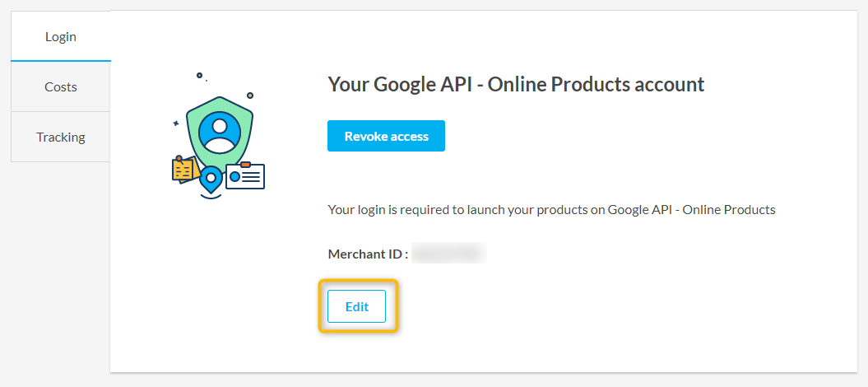Click the orange clip atop the ID card
The width and height of the screenshot is (868, 387).
(245, 165)
